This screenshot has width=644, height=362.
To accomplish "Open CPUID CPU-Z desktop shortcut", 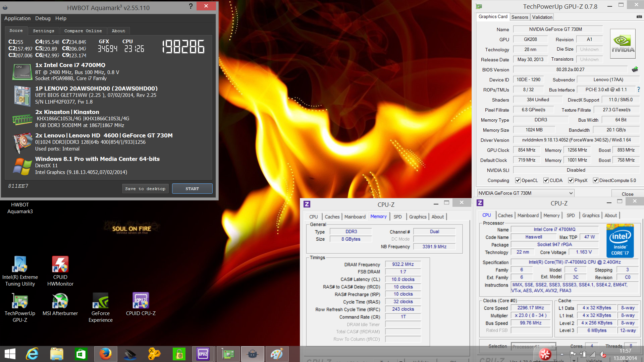I will coord(141,304).
